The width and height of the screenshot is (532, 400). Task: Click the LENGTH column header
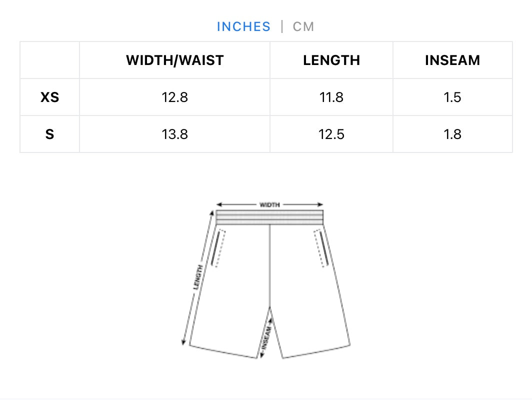tap(331, 60)
